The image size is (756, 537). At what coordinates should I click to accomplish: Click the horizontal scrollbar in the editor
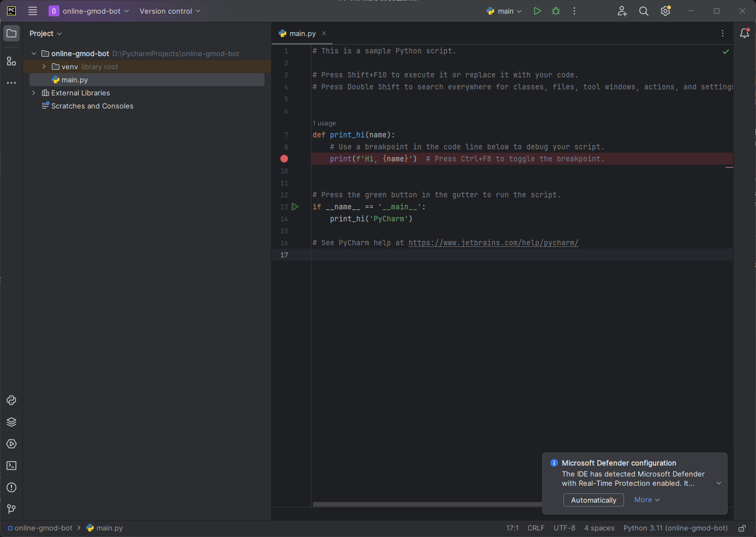tap(427, 504)
